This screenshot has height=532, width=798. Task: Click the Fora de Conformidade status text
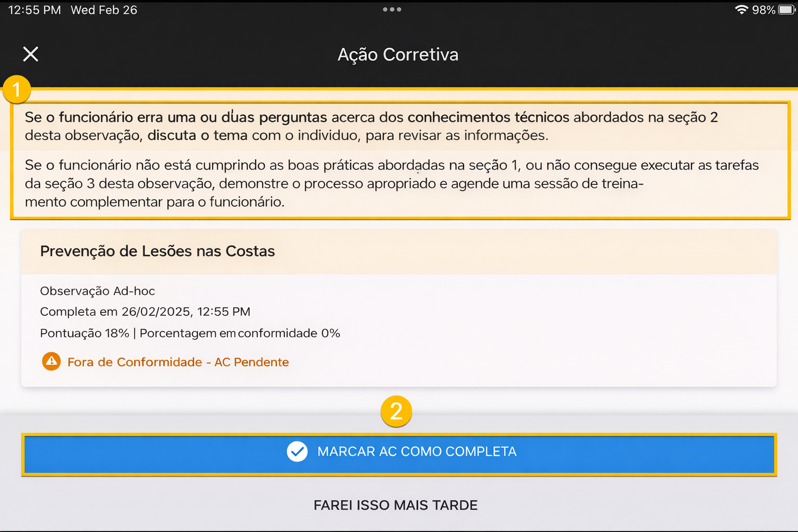click(178, 362)
